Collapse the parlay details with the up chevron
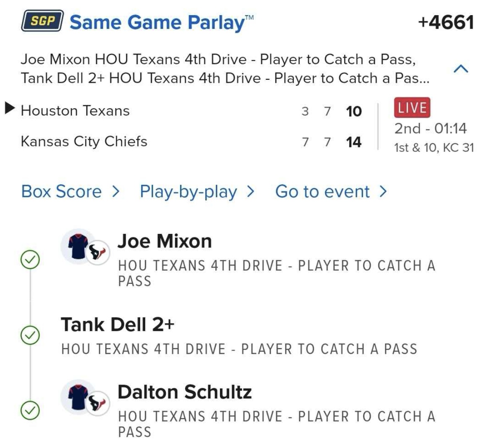Image resolution: width=495 pixels, height=448 pixels. (461, 69)
